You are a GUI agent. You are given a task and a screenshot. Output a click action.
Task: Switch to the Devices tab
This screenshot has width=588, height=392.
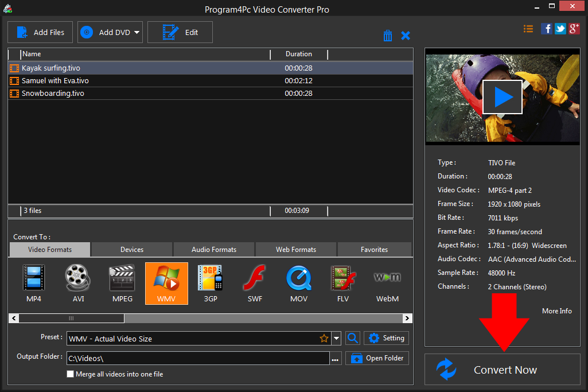131,250
